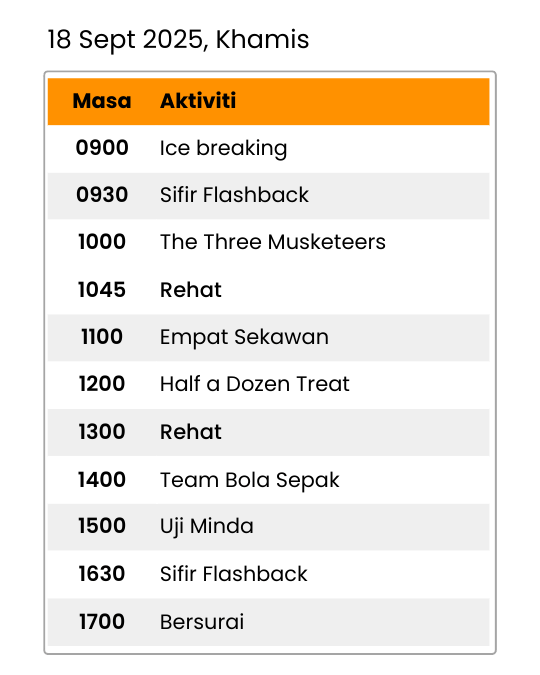Image resolution: width=540 pixels, height=675 pixels.
Task: Select the 1000 time cell
Action: point(102,242)
